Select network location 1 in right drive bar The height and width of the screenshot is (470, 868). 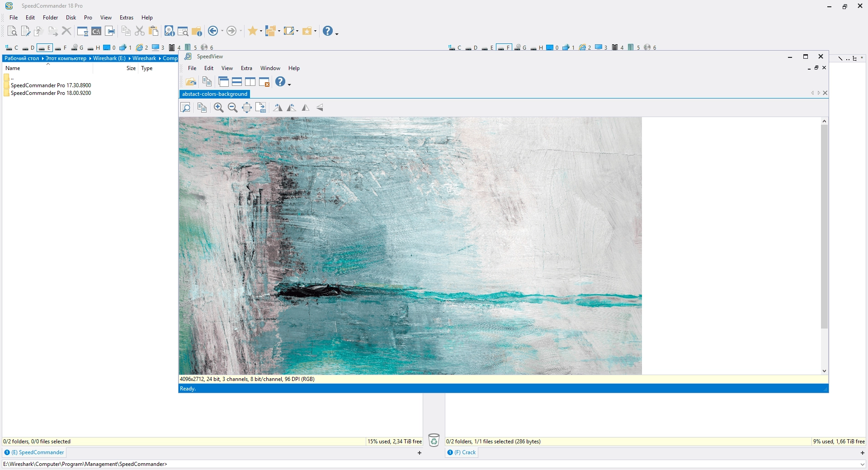(568, 47)
